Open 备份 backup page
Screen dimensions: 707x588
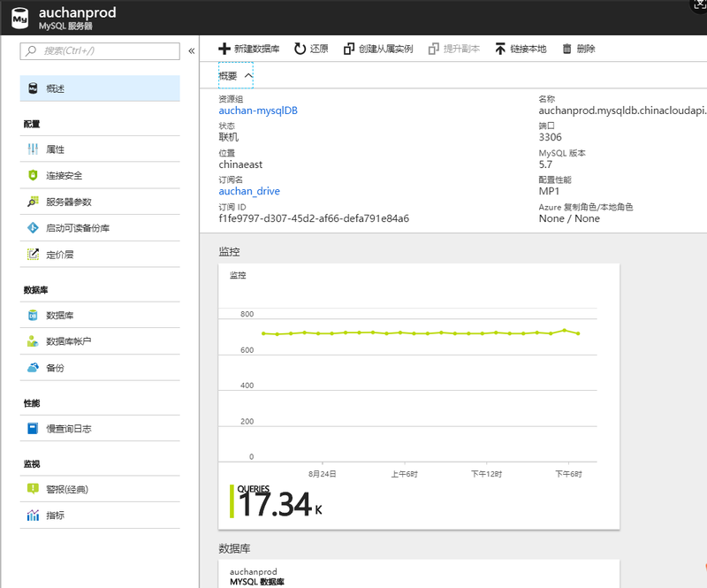(100, 368)
